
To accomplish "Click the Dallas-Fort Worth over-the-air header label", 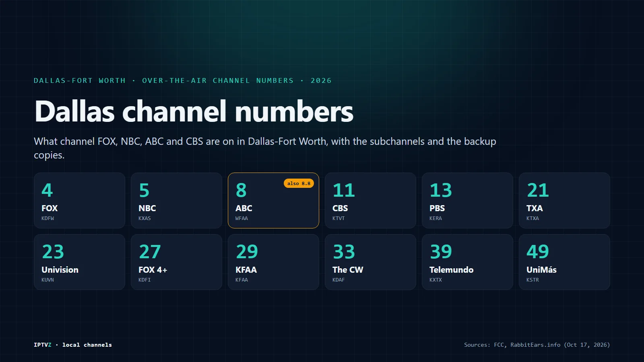I will [183, 80].
